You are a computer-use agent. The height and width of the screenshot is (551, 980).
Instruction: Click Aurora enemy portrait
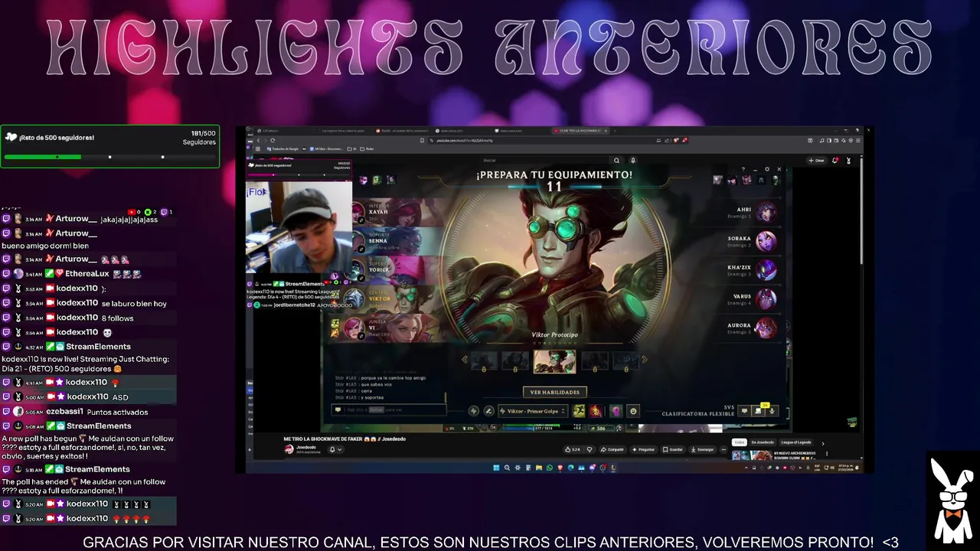click(766, 328)
